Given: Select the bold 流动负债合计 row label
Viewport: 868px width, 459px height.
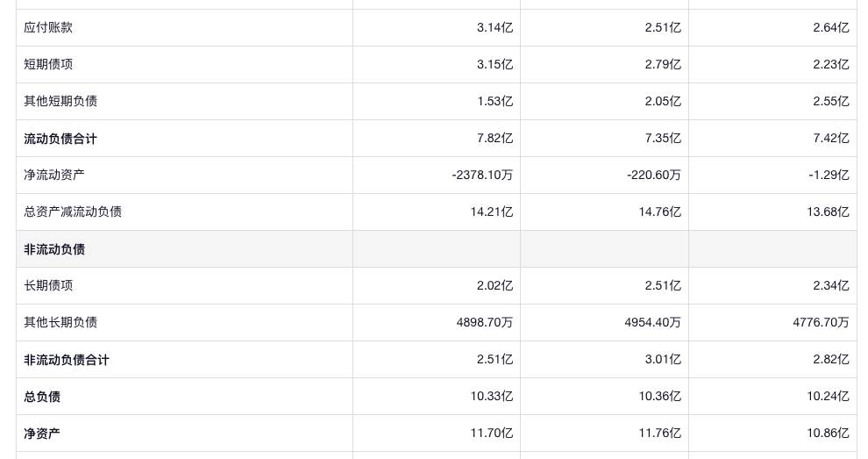Looking at the screenshot, I should [60, 139].
